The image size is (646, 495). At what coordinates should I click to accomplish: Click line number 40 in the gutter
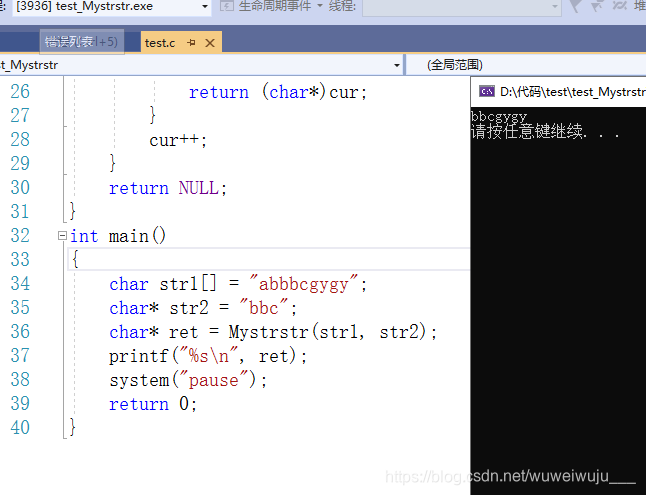click(20, 427)
